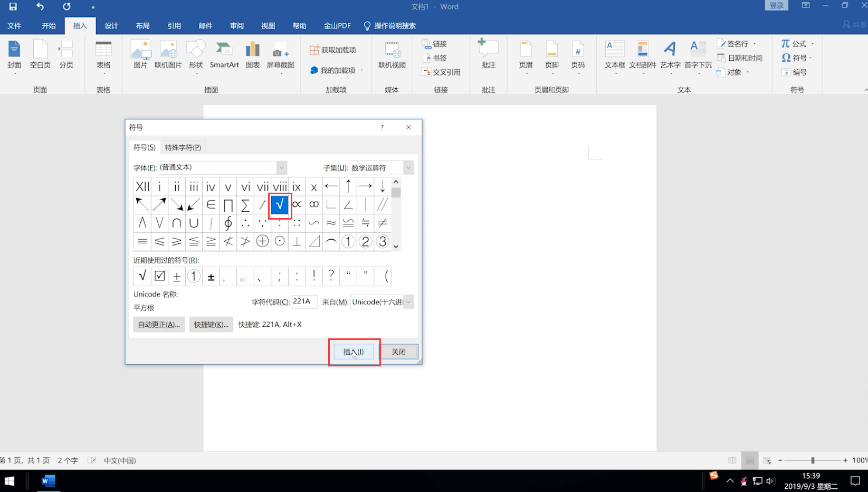
Task: Open the Header (页眉) menu
Action: (x=526, y=57)
